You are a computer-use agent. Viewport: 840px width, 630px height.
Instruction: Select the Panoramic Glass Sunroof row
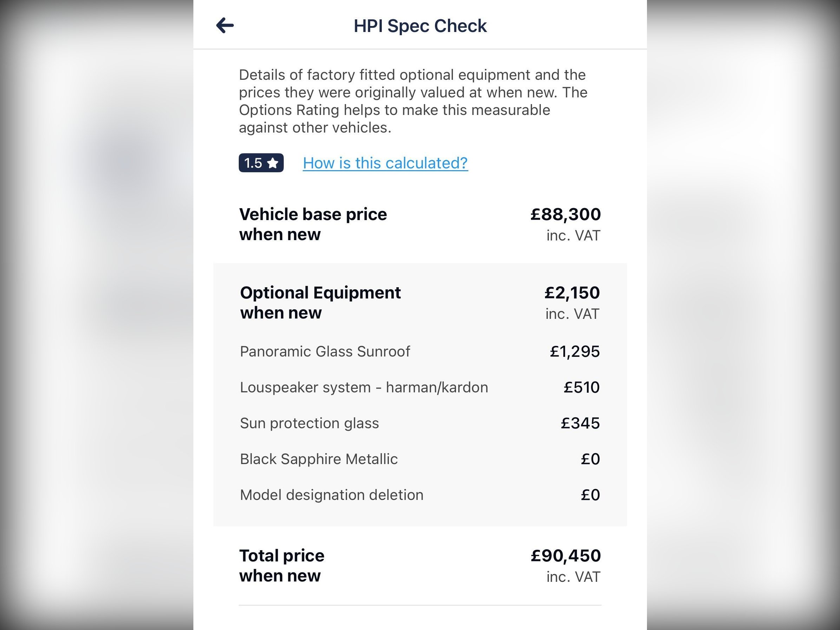tap(325, 352)
